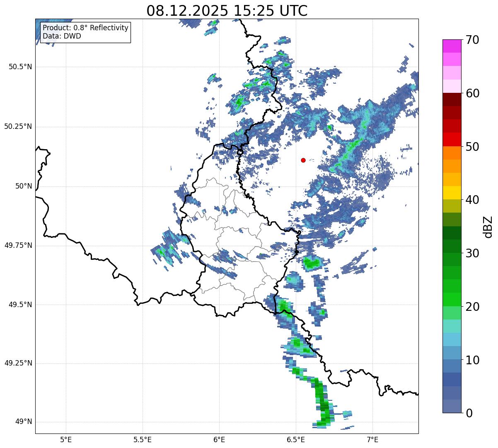498x448 pixels.
Task: Click the dBZ colorbar axis label
Action: coord(488,226)
